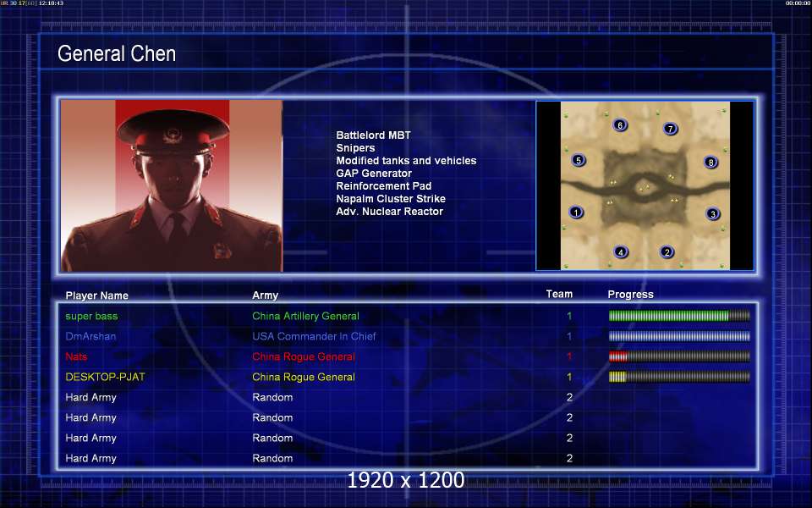Click the Reinforcement Pad feature line
This screenshot has height=508, width=812.
(x=384, y=185)
